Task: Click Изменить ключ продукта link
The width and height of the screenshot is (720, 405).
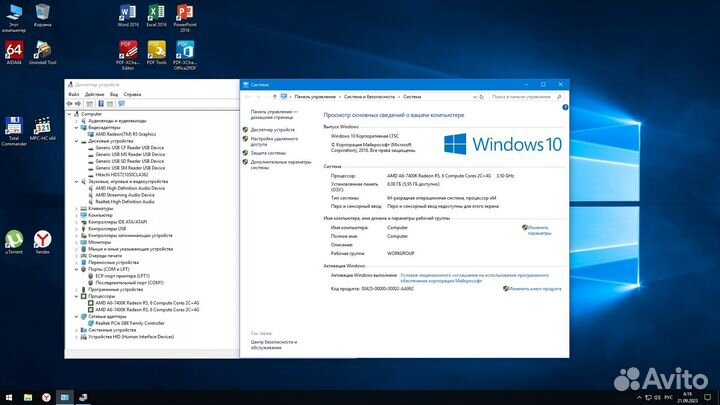Action: (535, 289)
